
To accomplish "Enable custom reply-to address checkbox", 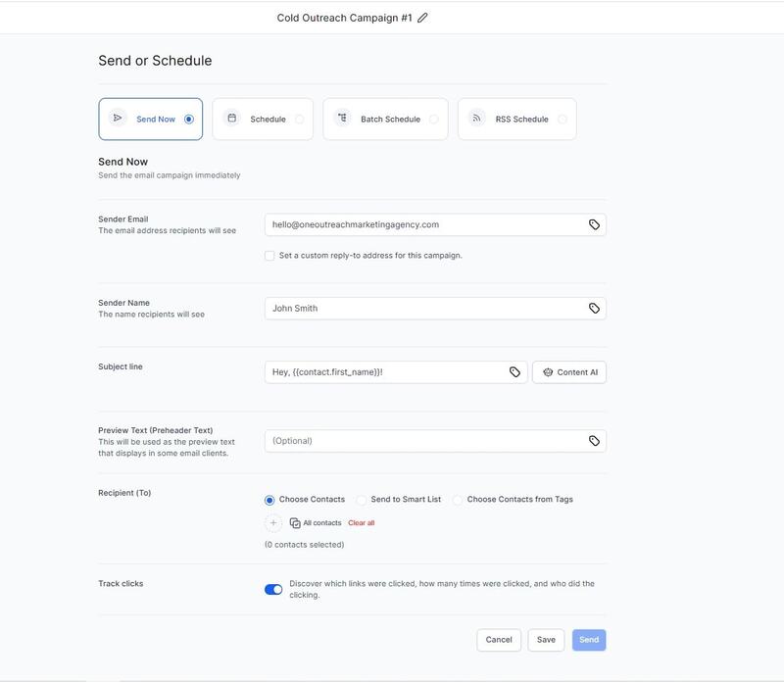I will tap(269, 256).
